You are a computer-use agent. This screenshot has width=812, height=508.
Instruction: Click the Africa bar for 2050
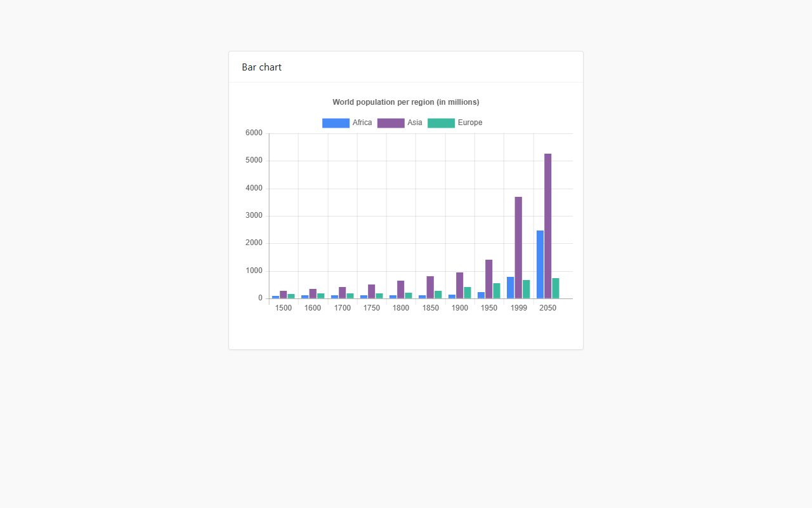click(539, 264)
